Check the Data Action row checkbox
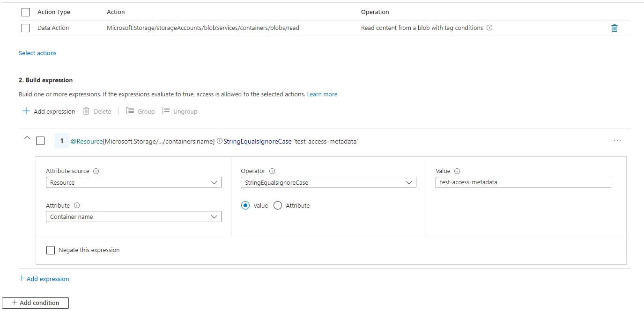Screen dimensions: 644x311 tap(26, 28)
